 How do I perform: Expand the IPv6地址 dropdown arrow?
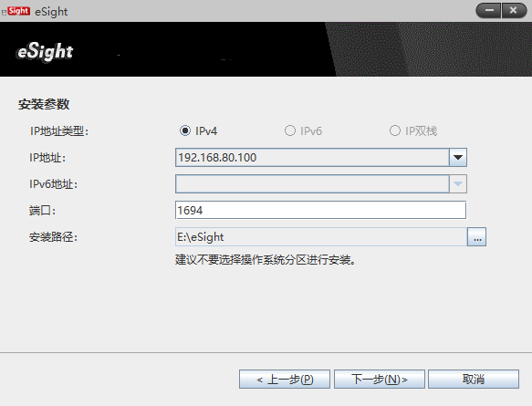point(458,183)
